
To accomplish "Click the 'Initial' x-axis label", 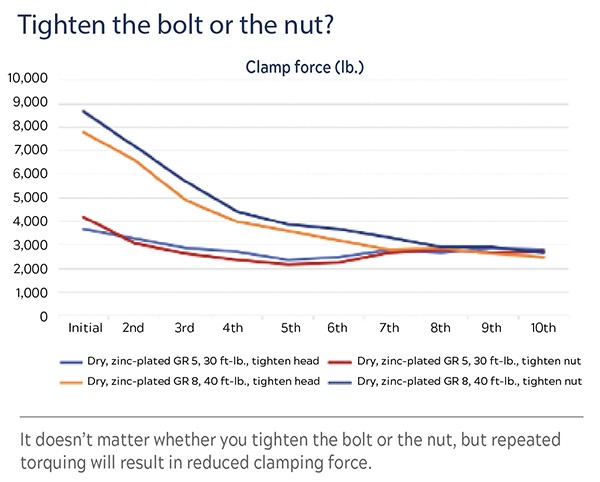I will click(x=84, y=328).
